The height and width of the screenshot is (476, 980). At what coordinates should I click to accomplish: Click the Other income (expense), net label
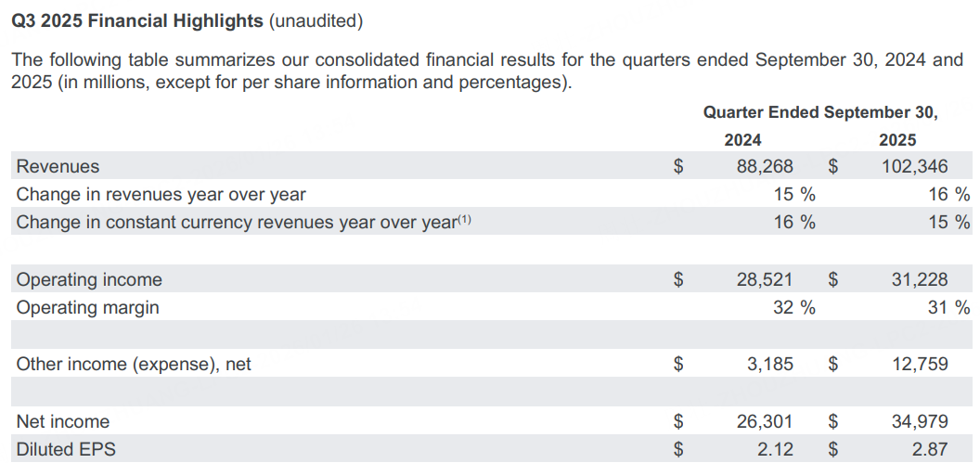point(134,365)
